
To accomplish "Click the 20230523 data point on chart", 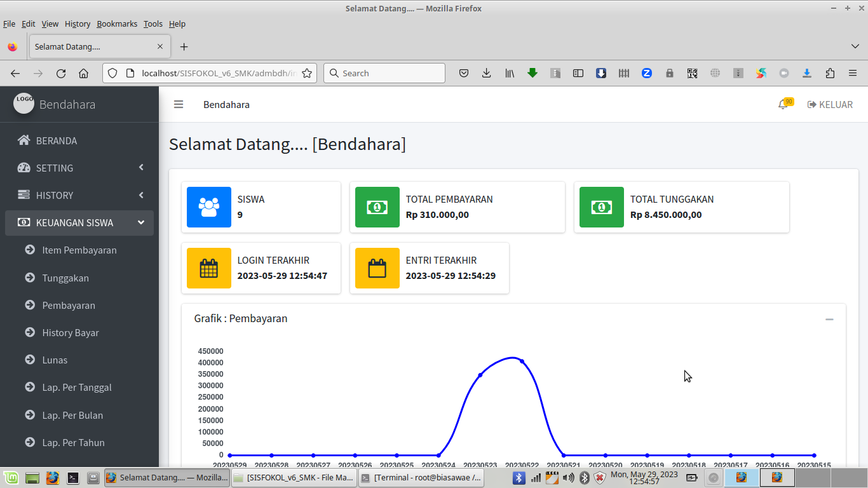I will tap(480, 375).
